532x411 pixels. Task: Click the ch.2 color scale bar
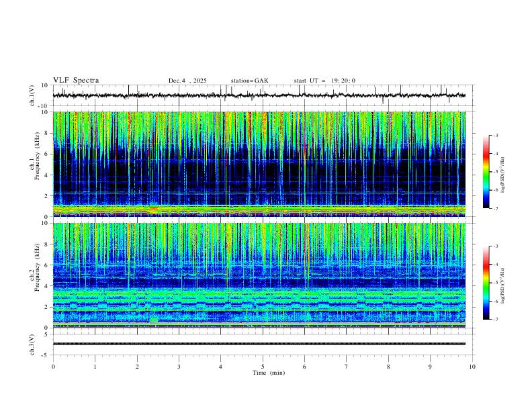point(486,283)
